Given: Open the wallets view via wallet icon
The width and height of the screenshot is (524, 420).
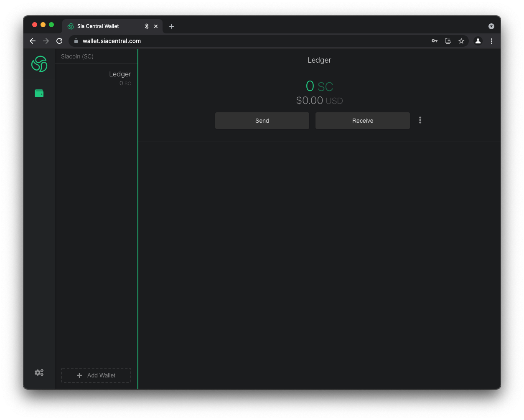Looking at the screenshot, I should [39, 94].
